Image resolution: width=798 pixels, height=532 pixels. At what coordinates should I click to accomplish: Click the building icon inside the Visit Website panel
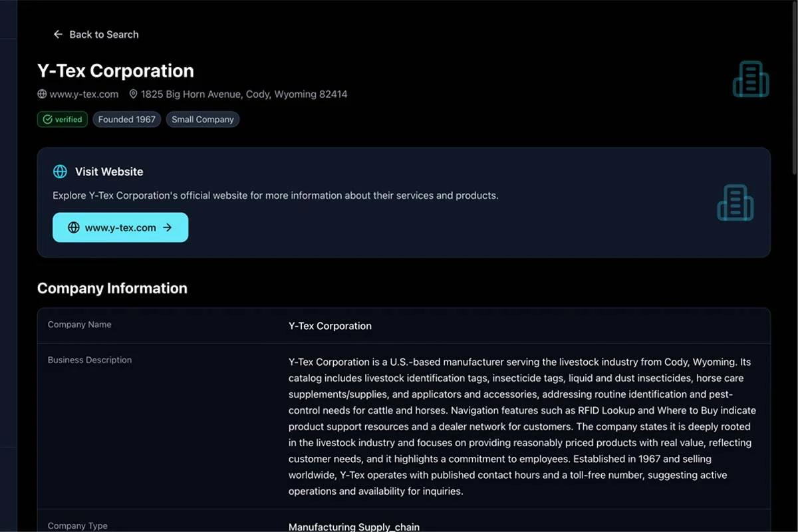click(735, 203)
